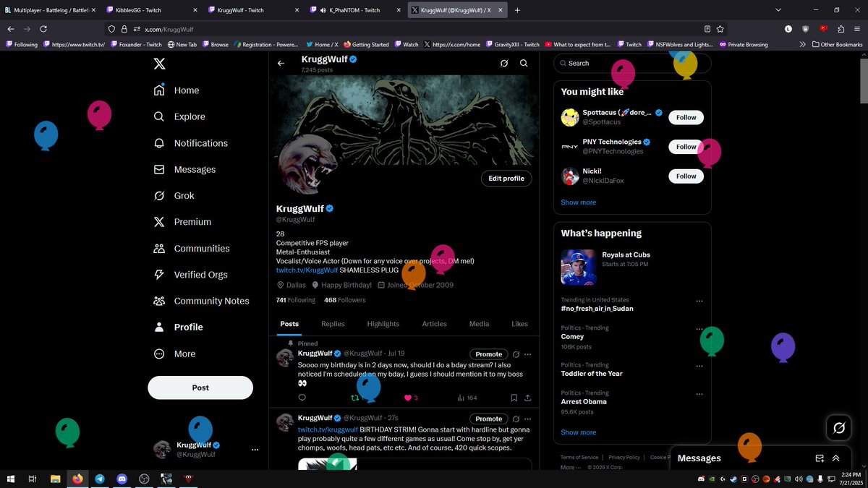Open twitch.tv/kruggwulf link in latest post
Viewport: 868px width, 488px height.
[x=328, y=429]
